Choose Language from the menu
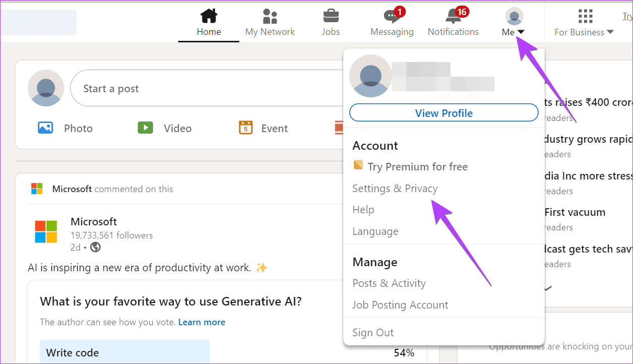The height and width of the screenshot is (364, 633). pos(376,231)
